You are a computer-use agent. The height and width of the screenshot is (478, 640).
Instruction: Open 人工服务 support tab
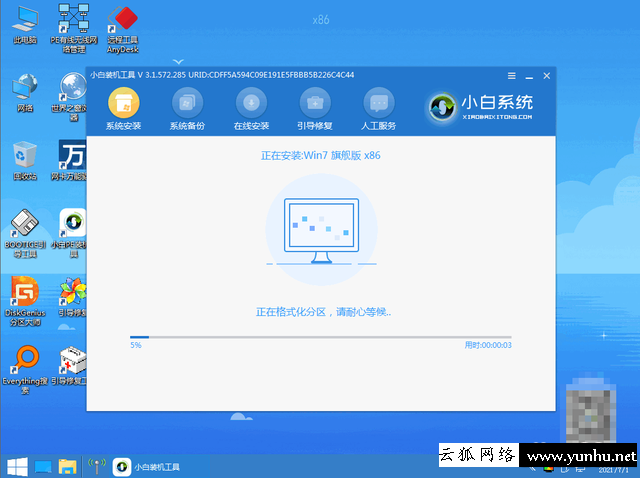(379, 108)
